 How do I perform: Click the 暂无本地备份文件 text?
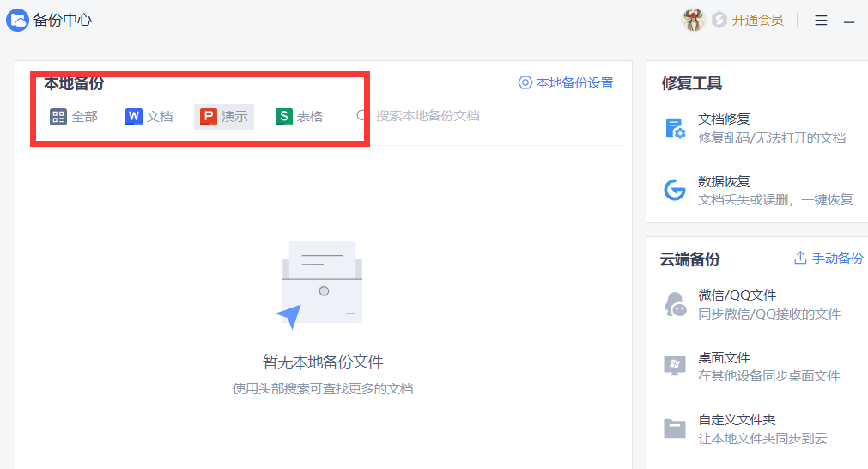pyautogui.click(x=323, y=362)
